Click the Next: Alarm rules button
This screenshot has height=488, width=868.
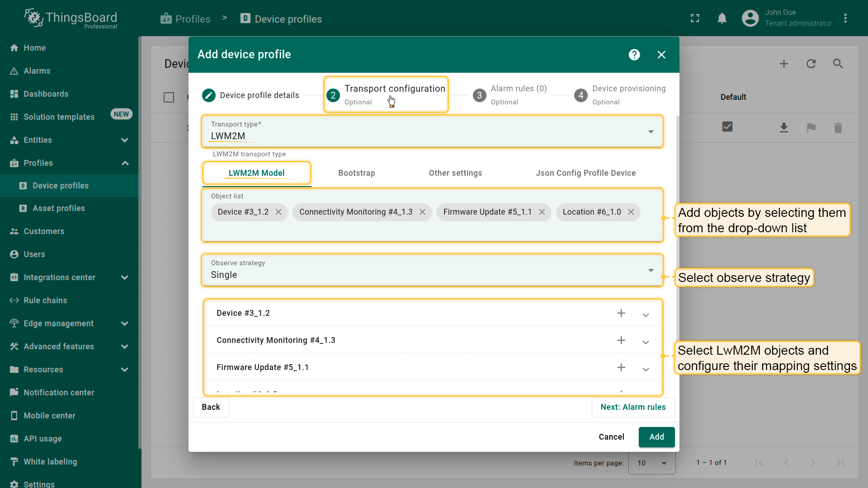click(x=632, y=407)
